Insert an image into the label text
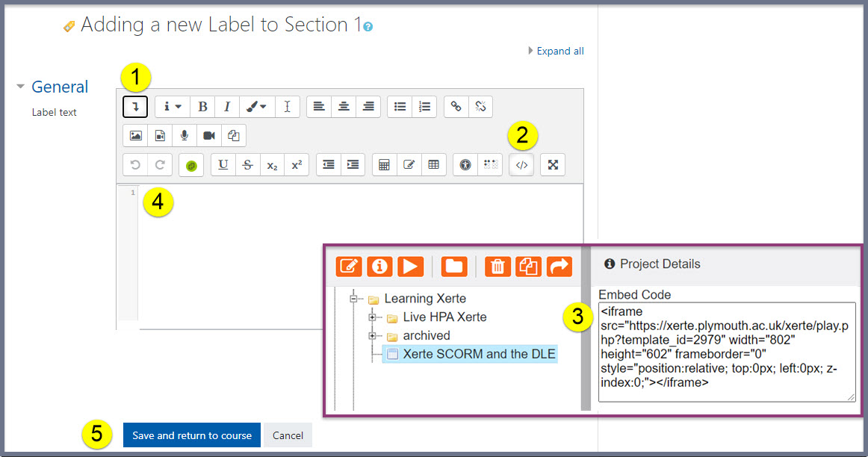Viewport: 868px width, 457px height. pyautogui.click(x=135, y=135)
